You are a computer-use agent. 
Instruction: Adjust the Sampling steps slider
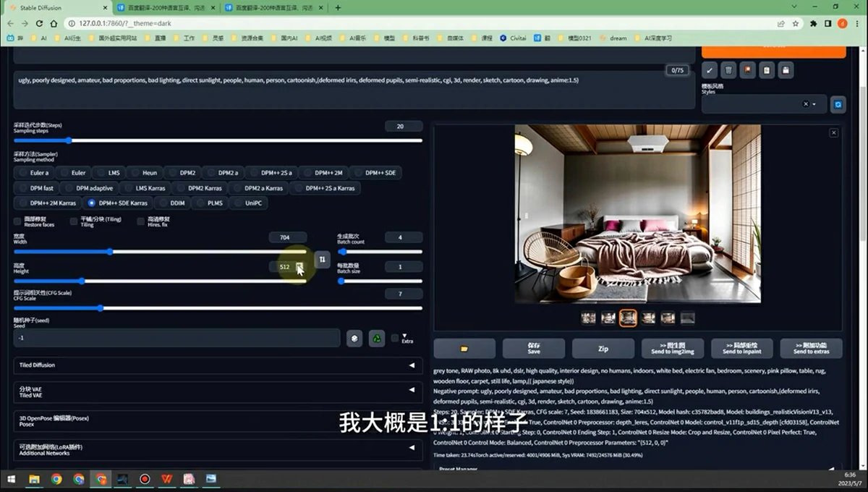click(218, 140)
